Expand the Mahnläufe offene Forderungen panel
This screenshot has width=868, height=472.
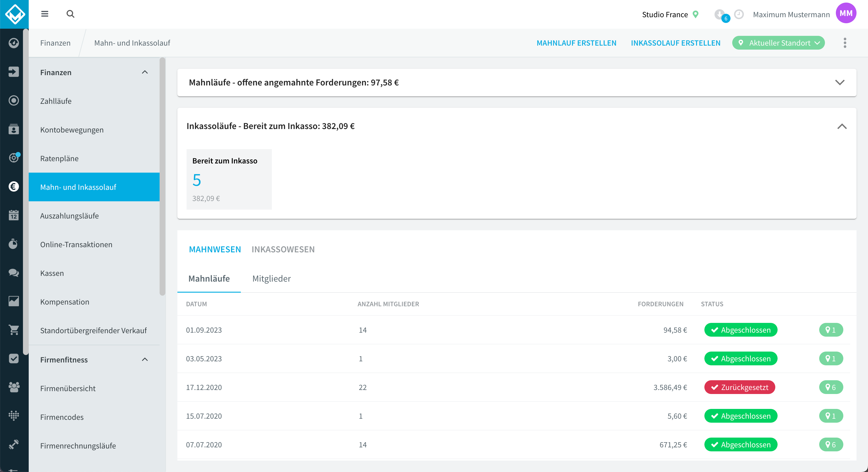840,83
